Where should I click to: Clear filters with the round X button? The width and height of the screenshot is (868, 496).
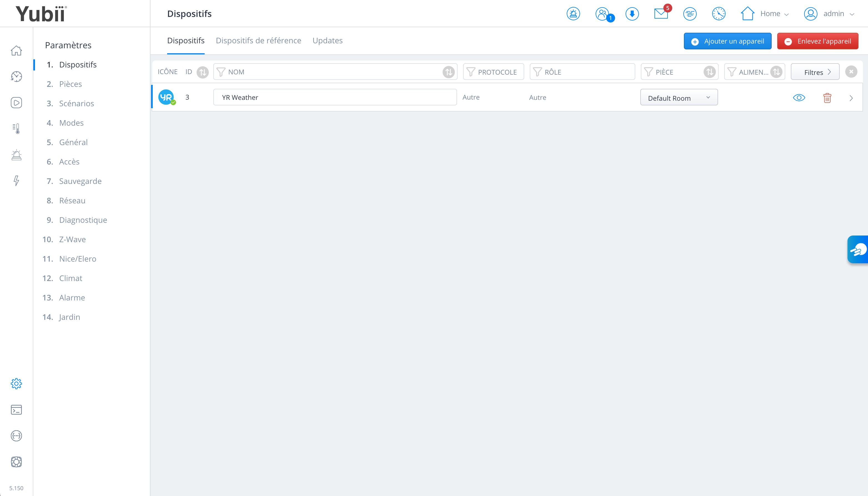click(851, 72)
